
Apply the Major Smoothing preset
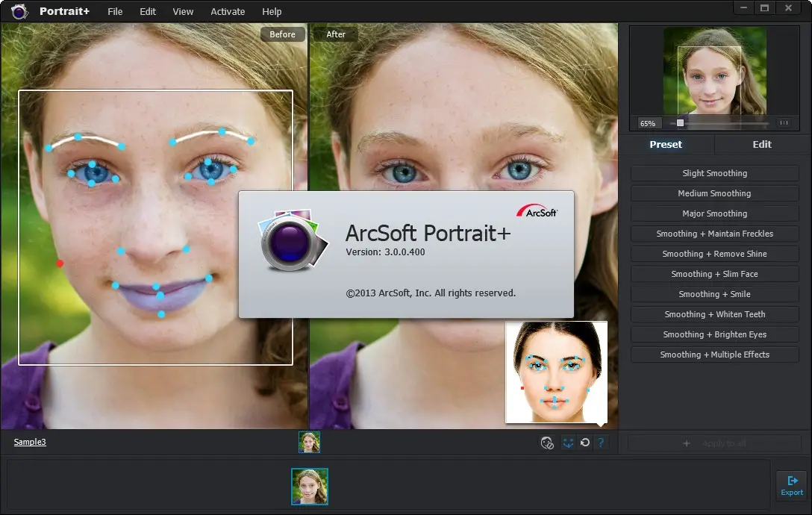(715, 213)
